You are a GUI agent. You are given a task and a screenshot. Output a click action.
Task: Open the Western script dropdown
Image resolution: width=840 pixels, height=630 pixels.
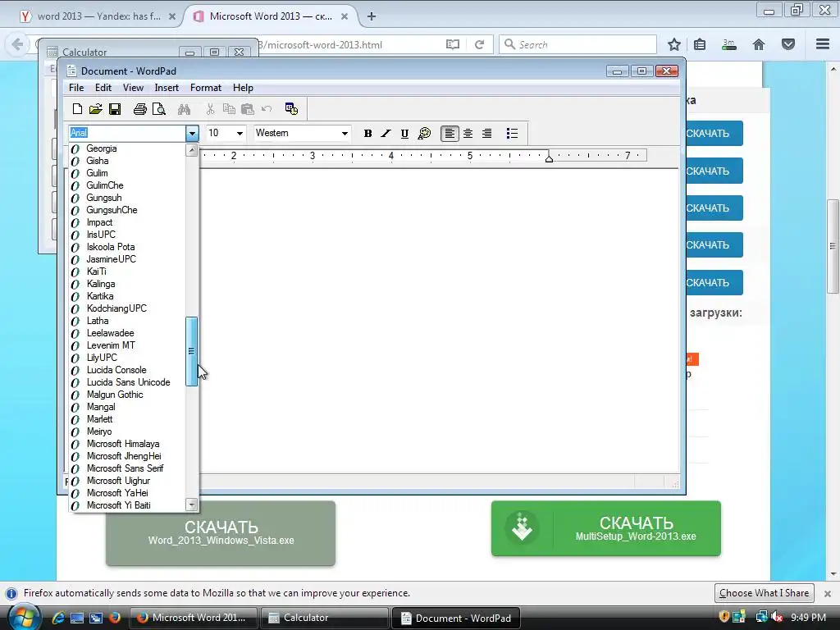click(345, 134)
